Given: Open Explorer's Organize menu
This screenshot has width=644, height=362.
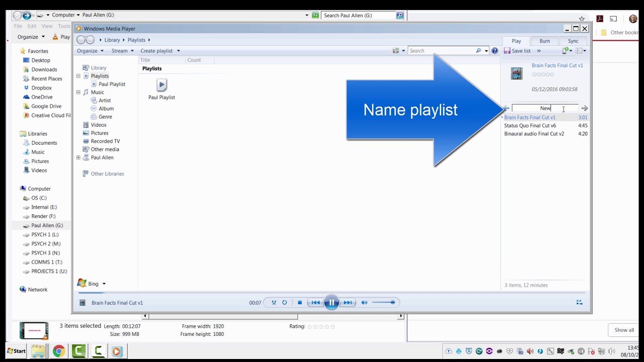Looking at the screenshot, I should pyautogui.click(x=31, y=37).
